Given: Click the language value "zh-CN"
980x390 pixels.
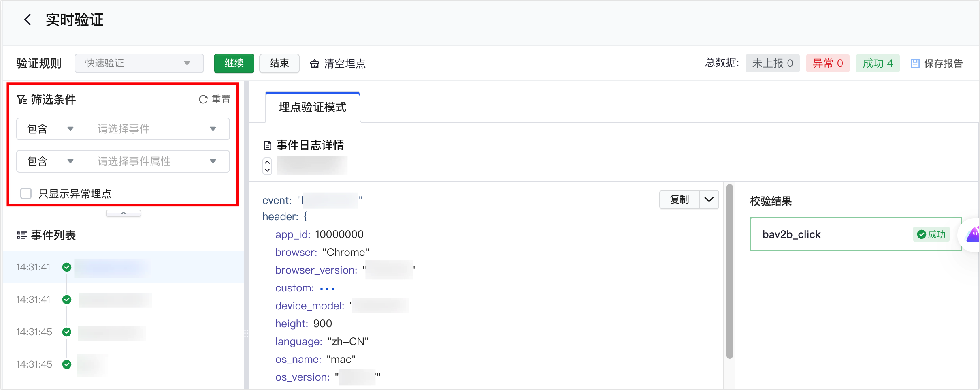Looking at the screenshot, I should 348,341.
